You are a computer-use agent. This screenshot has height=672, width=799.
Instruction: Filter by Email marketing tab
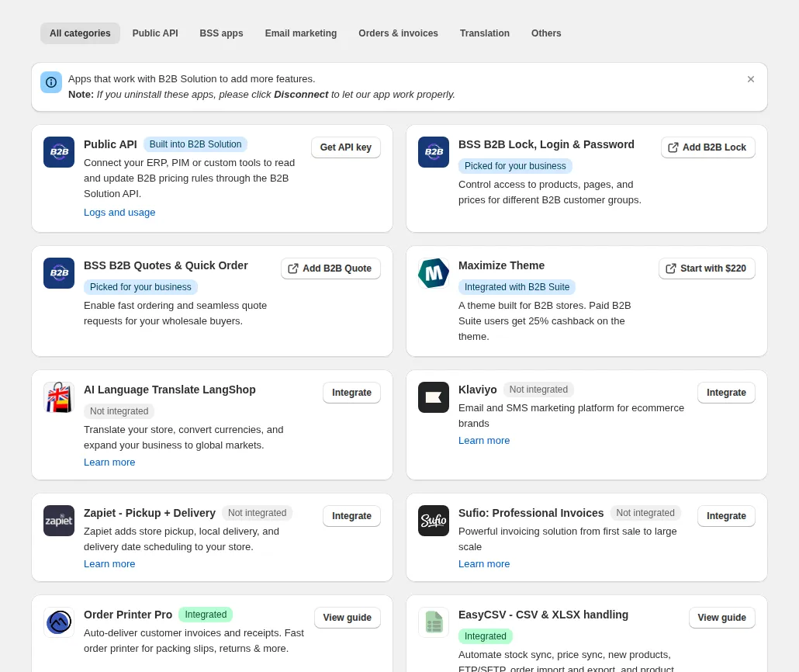click(x=301, y=33)
